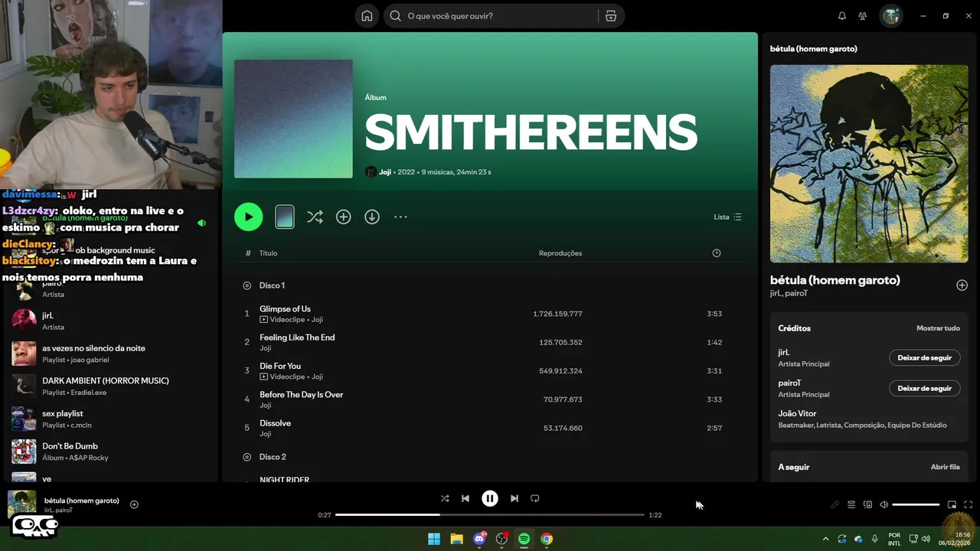
Task: Open Chrome from taskbar
Action: click(x=547, y=539)
